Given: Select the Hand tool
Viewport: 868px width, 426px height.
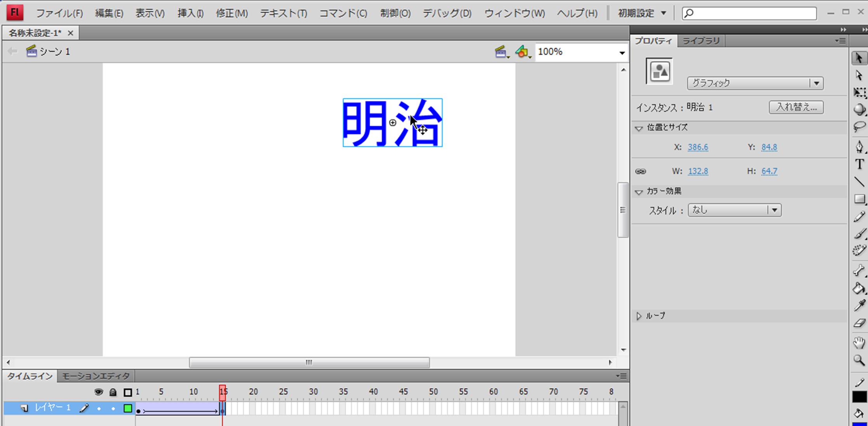Looking at the screenshot, I should [x=859, y=342].
